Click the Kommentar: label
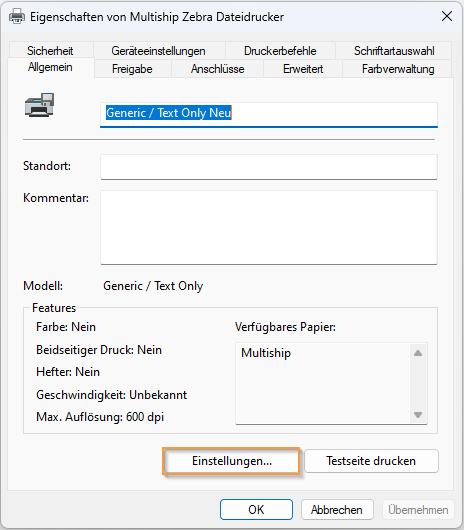The height and width of the screenshot is (530, 464). (56, 198)
